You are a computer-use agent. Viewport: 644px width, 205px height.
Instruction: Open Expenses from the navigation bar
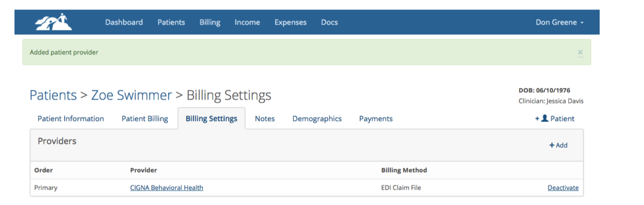coord(291,22)
